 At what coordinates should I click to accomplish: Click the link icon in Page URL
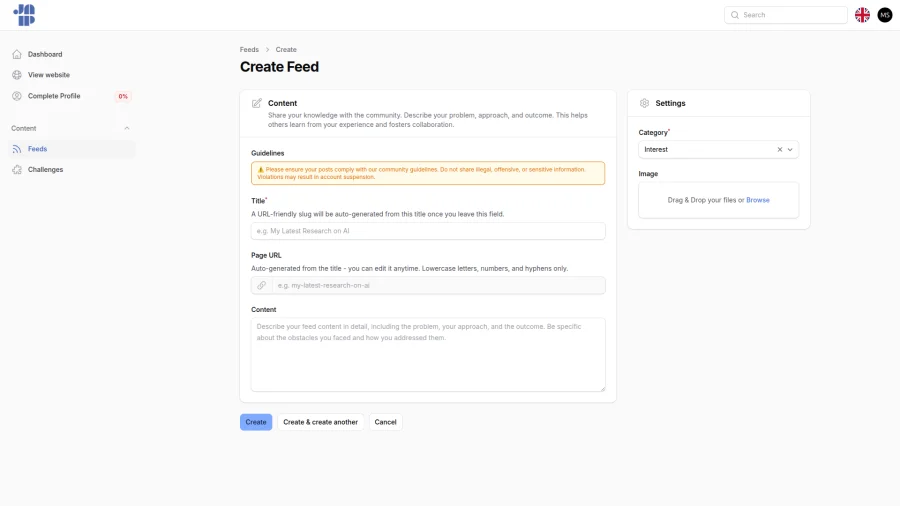[x=262, y=286]
